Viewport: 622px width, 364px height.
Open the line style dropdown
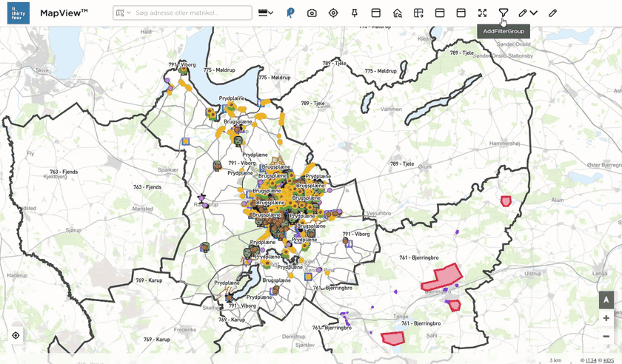[x=265, y=13]
